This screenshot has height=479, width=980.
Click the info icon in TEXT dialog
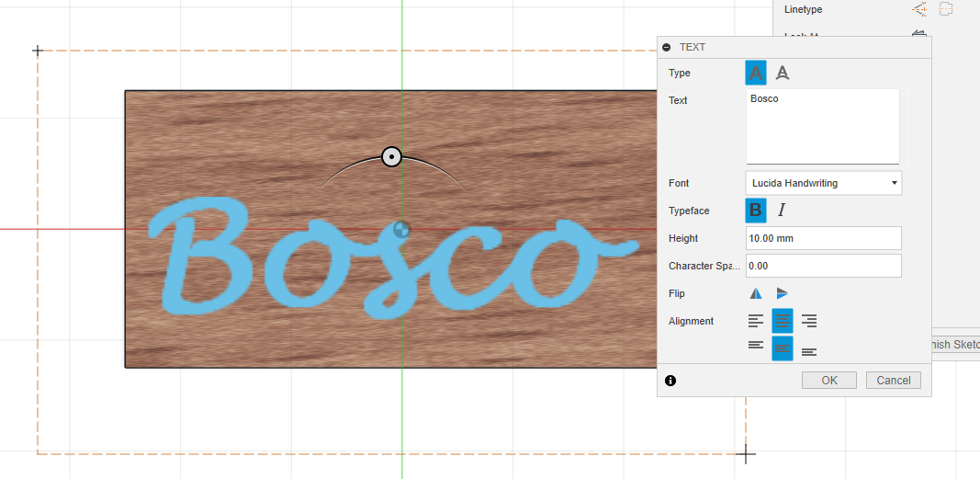[670, 380]
